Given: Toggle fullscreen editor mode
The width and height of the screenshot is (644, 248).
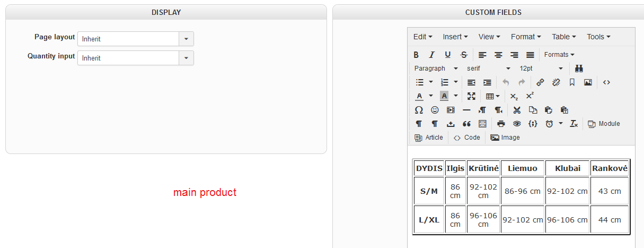Looking at the screenshot, I should 471,96.
